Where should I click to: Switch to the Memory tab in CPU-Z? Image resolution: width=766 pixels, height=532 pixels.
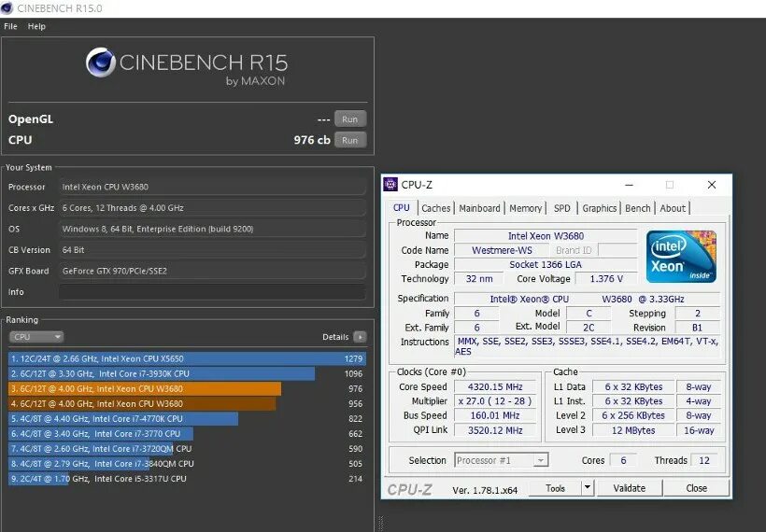click(526, 208)
